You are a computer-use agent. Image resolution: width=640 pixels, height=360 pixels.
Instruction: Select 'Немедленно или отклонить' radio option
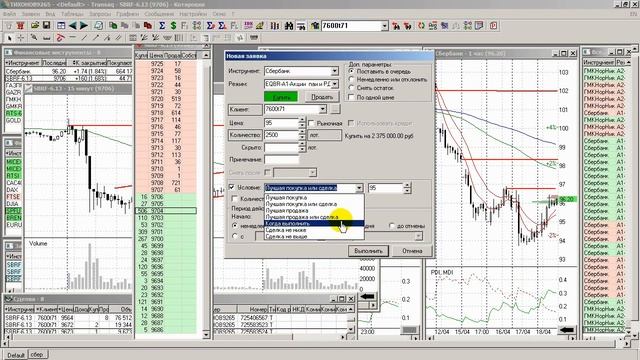click(351, 79)
